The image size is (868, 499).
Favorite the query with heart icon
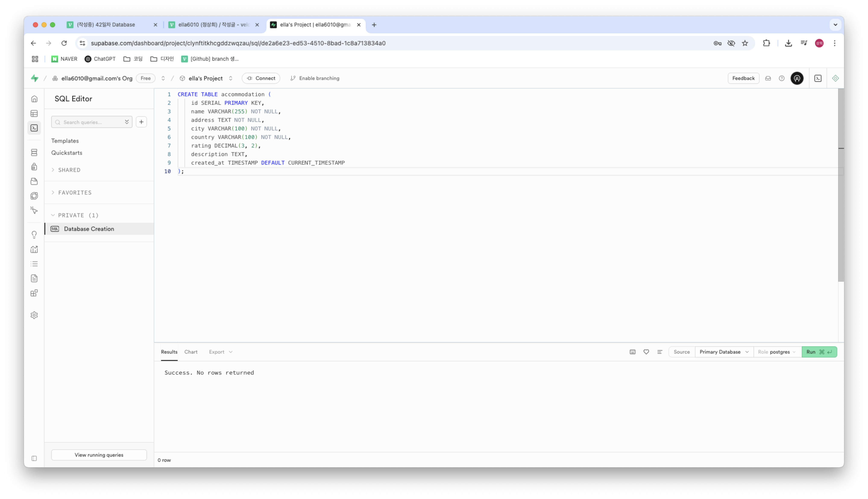pyautogui.click(x=646, y=352)
